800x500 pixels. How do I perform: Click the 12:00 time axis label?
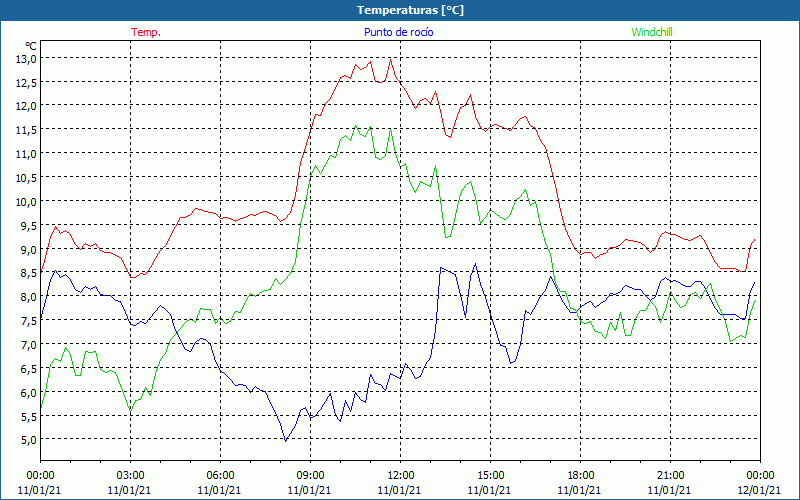coord(400,475)
